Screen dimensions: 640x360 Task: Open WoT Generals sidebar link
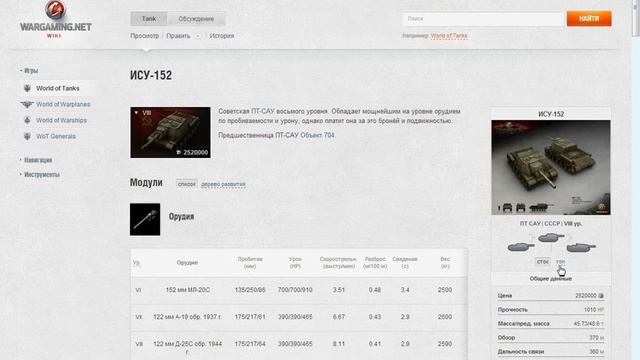pos(56,136)
